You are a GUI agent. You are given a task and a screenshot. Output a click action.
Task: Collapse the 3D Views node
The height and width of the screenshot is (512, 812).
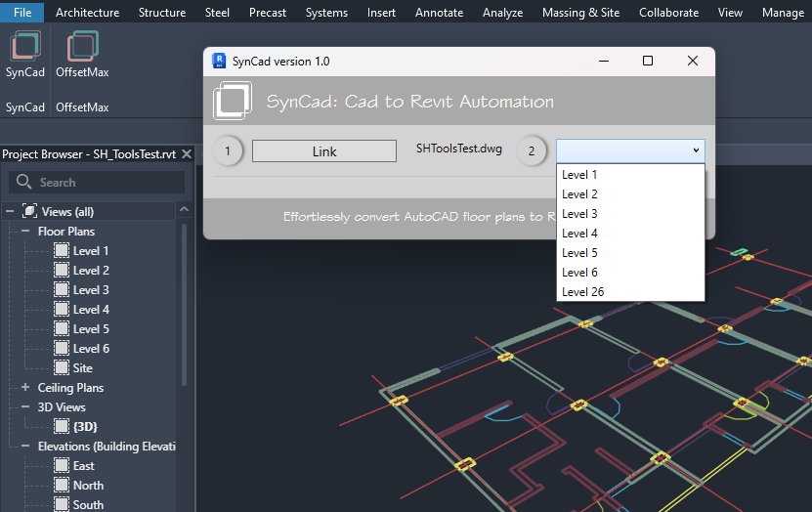click(25, 406)
